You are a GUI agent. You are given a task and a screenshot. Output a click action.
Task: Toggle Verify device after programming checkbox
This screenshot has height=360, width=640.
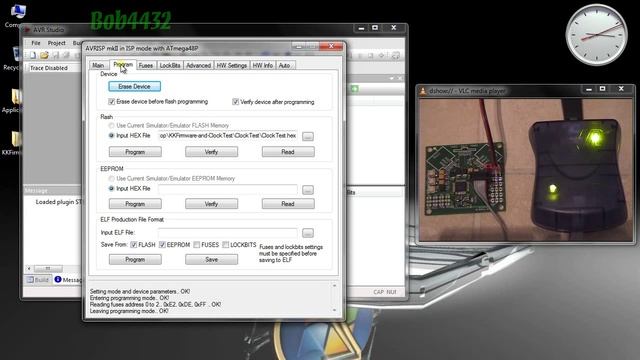236,102
